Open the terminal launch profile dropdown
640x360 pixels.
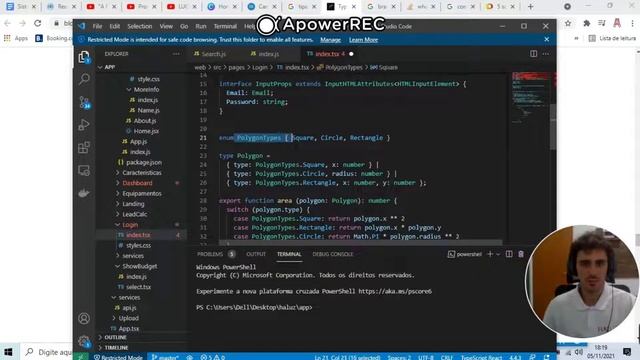(x=498, y=254)
